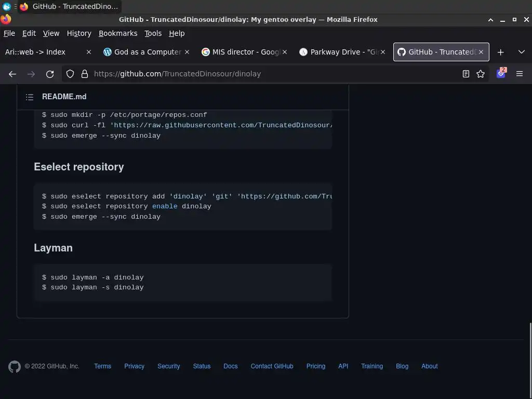Open a new tab with plus button
Viewport: 532px width, 399px height.
click(500, 52)
